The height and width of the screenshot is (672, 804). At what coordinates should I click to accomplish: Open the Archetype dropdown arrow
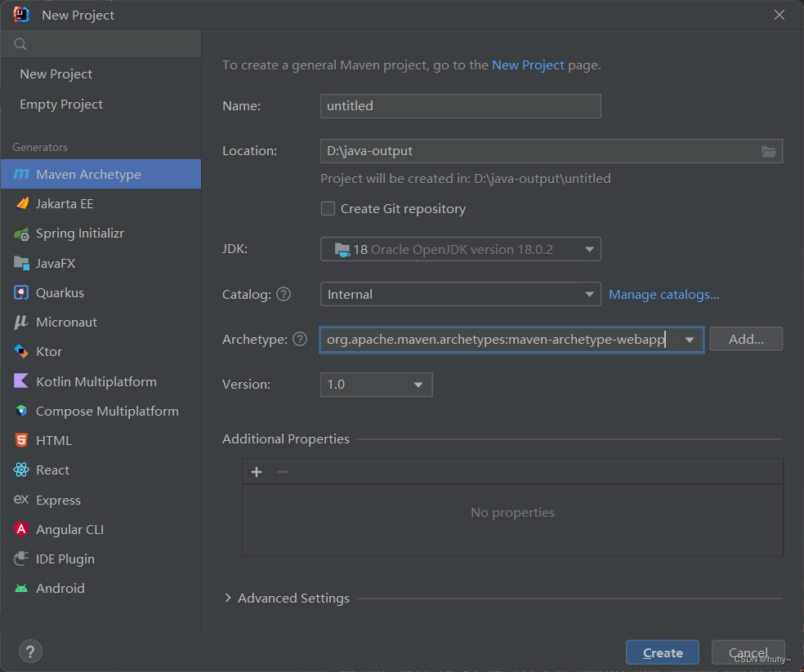[690, 340]
